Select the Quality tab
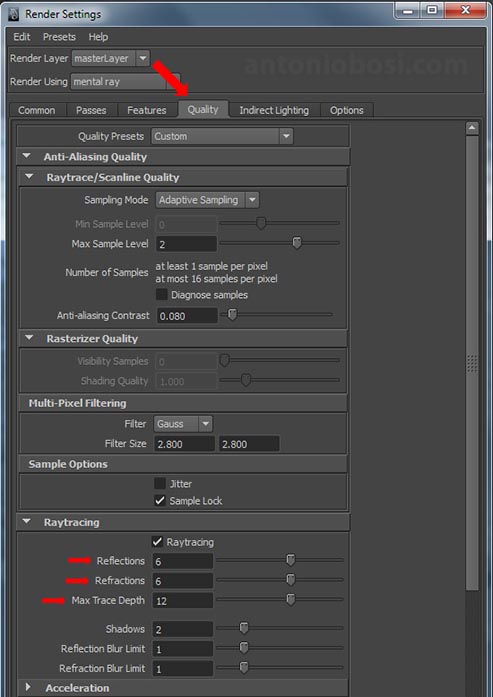The width and height of the screenshot is (493, 697). tap(203, 109)
